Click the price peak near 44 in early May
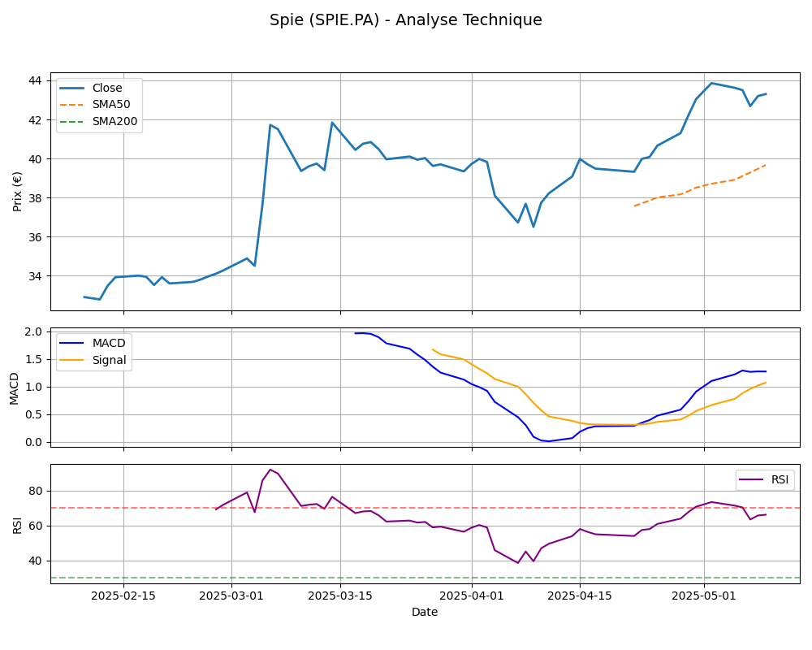This screenshot has width=812, height=650. tap(711, 83)
